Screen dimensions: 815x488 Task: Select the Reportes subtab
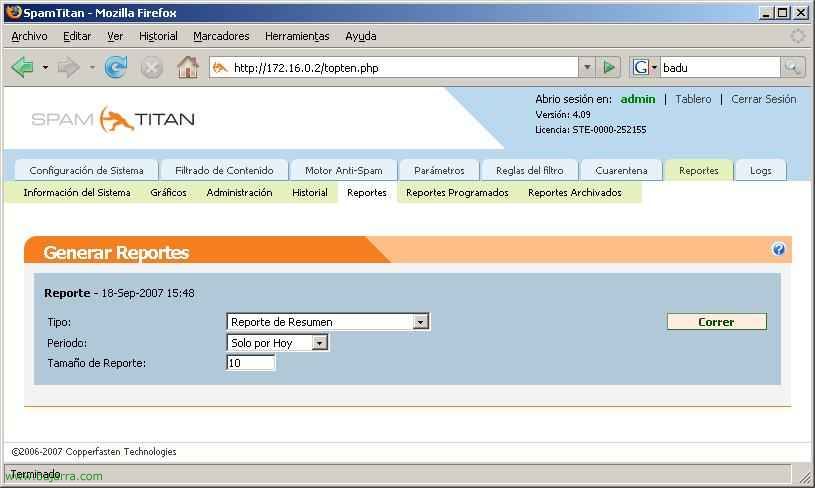[x=367, y=192]
